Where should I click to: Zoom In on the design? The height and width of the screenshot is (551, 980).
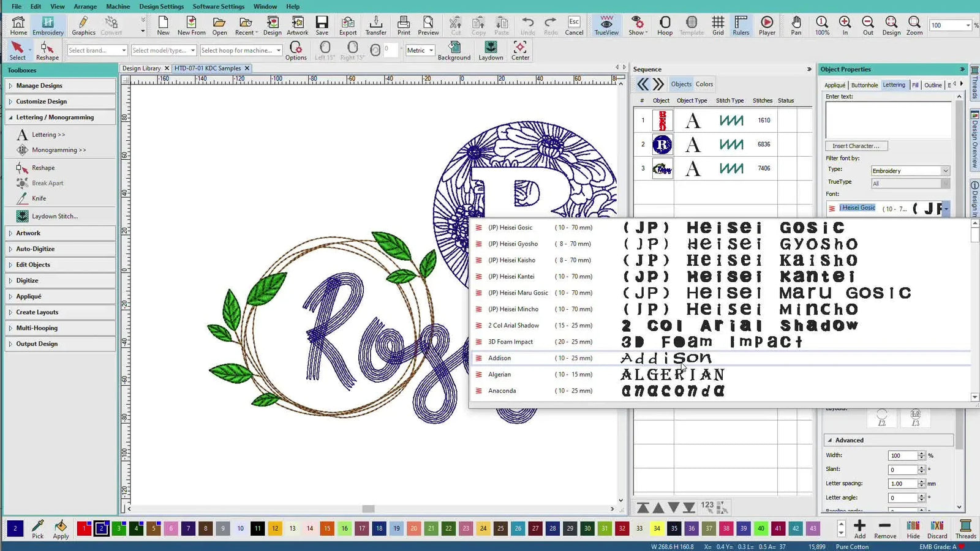[845, 26]
